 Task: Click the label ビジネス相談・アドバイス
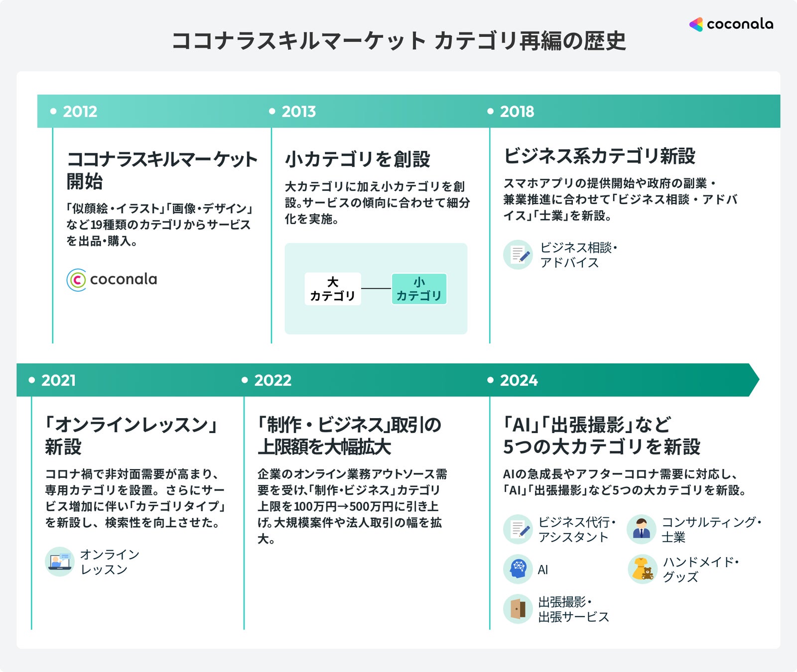pyautogui.click(x=579, y=255)
